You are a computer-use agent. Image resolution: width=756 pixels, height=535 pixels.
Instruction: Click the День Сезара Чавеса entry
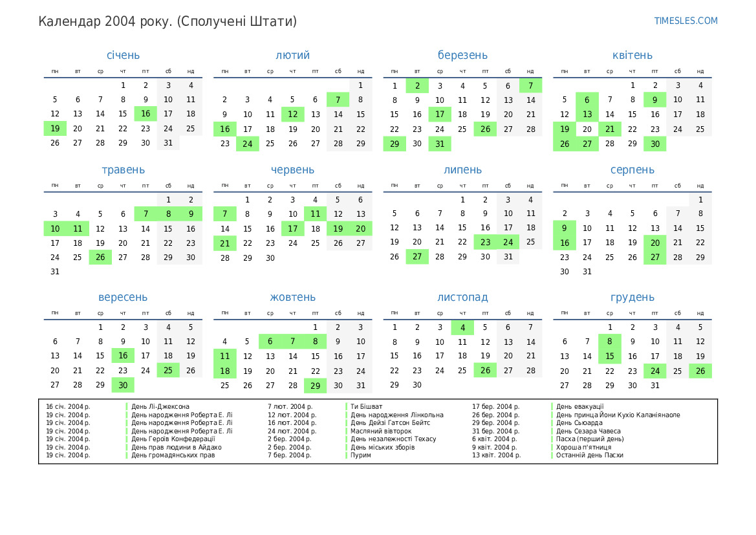click(x=588, y=431)
